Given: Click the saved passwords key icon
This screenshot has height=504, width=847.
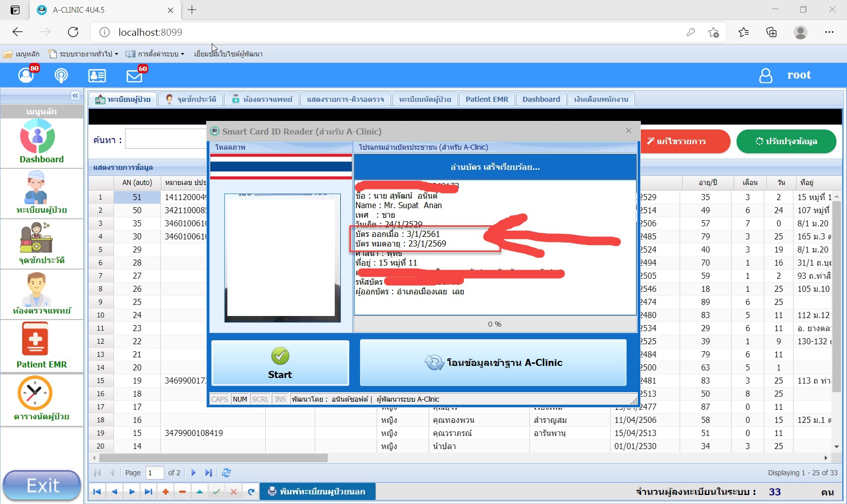Looking at the screenshot, I should pos(691,32).
